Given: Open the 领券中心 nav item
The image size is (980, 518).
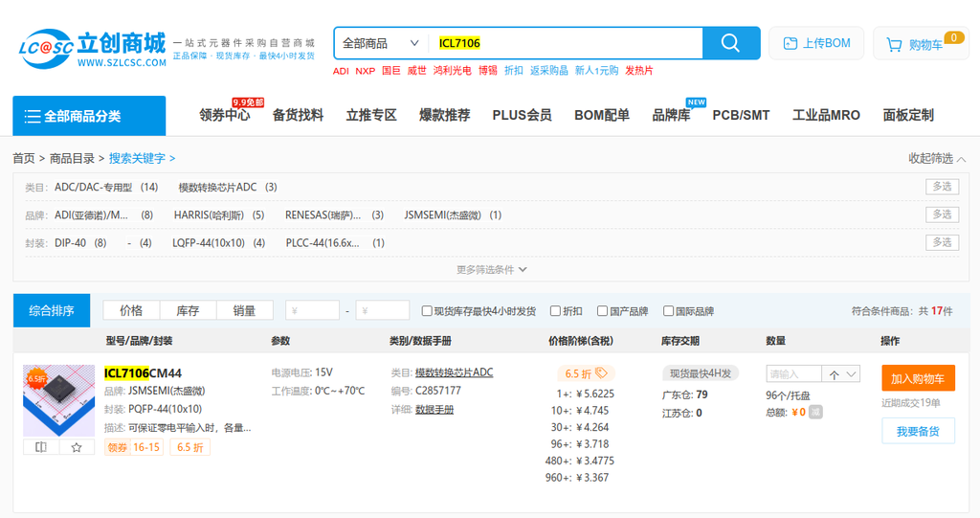Looking at the screenshot, I should coord(224,115).
